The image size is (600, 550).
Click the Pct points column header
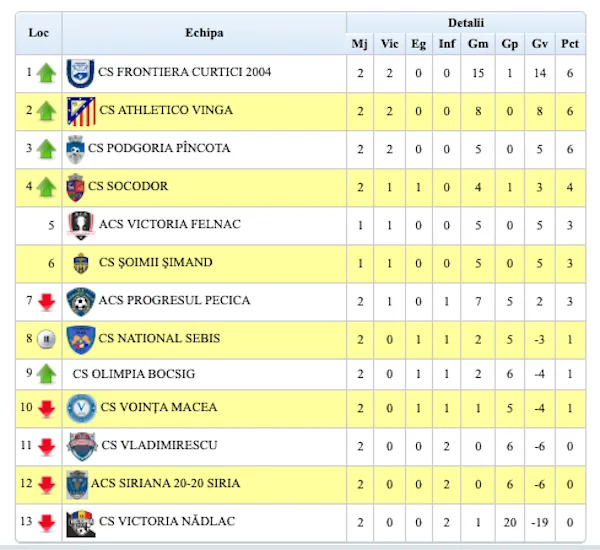pyautogui.click(x=570, y=43)
